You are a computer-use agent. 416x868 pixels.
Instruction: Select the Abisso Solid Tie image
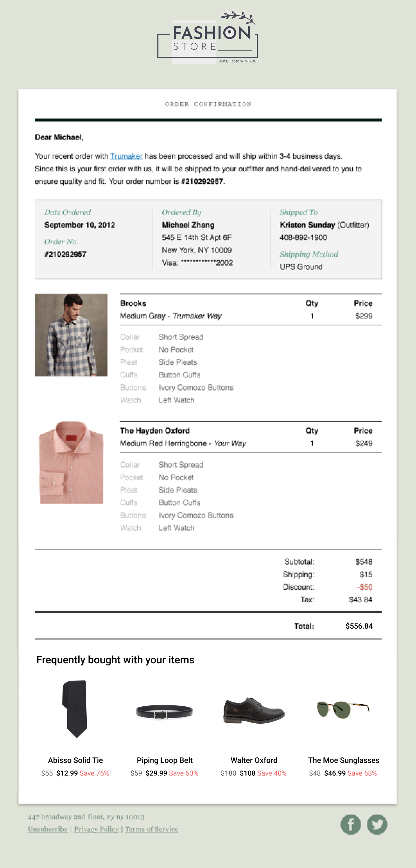(x=75, y=709)
